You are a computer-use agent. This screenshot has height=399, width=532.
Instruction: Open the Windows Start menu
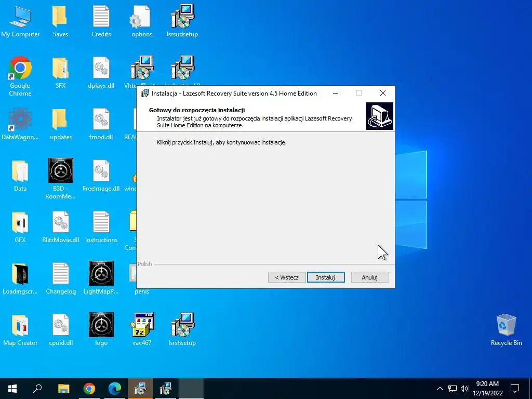tap(12, 389)
